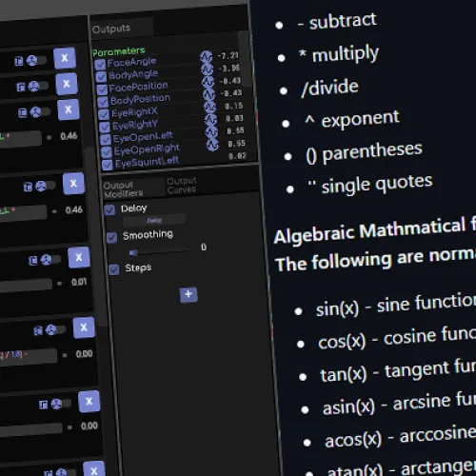476x476 pixels.
Task: Disable the EyeRightY parameter checkbox
Action: (105, 128)
